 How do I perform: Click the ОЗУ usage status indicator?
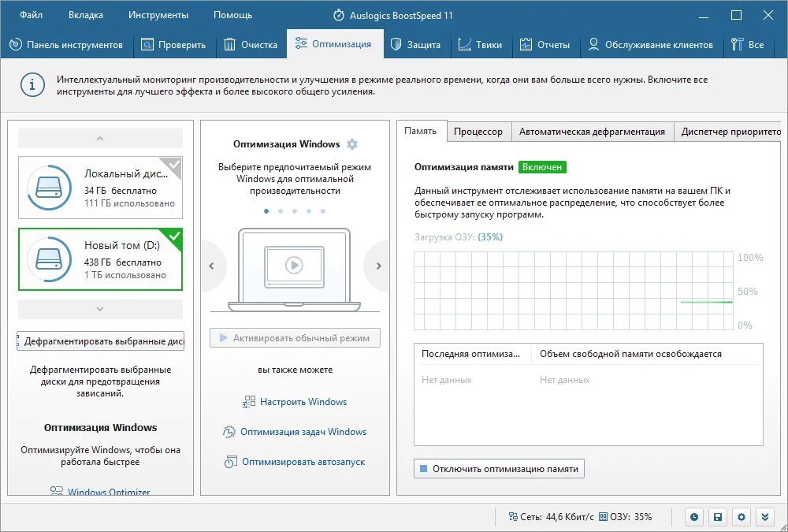(x=625, y=516)
